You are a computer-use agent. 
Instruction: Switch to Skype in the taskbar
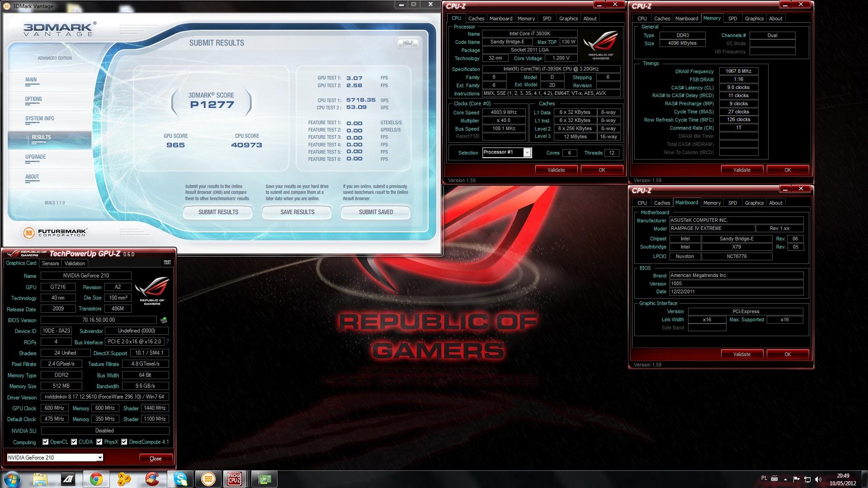180,479
